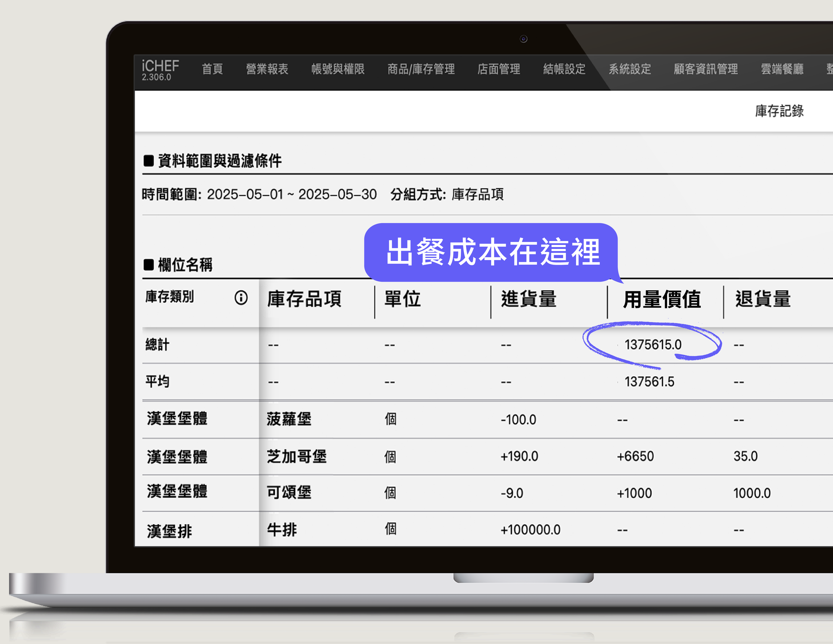833x644 pixels.
Task: Open the 結帳設定 menu item
Action: (564, 69)
